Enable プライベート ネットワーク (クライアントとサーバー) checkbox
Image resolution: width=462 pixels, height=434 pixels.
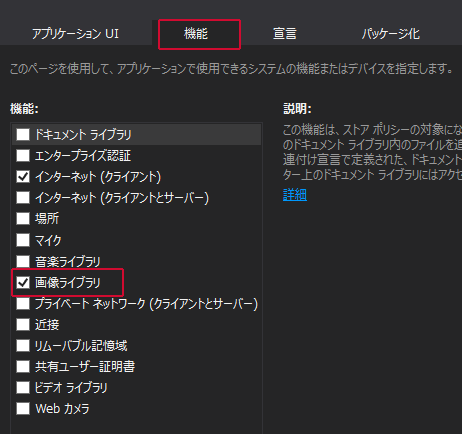pyautogui.click(x=23, y=303)
